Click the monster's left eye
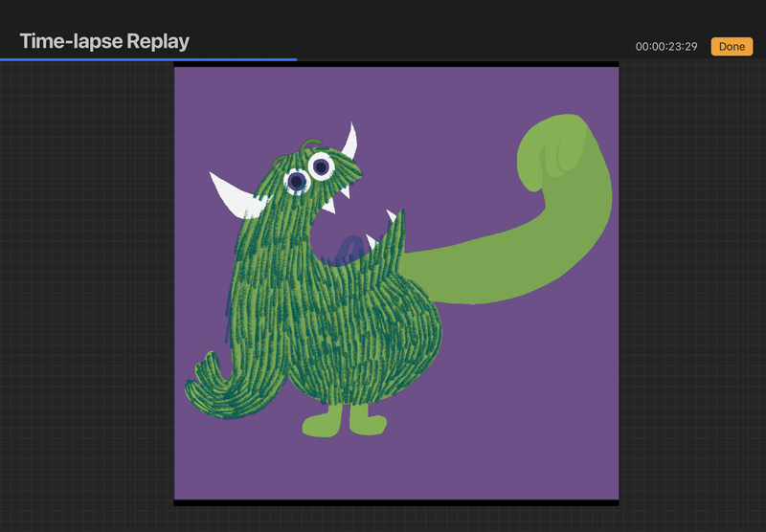This screenshot has height=532, width=766. (x=298, y=180)
